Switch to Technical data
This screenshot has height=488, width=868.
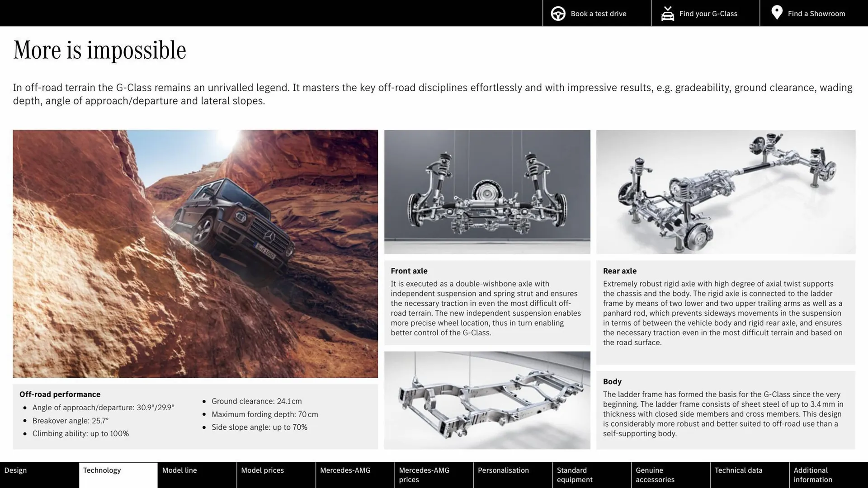[738, 470]
